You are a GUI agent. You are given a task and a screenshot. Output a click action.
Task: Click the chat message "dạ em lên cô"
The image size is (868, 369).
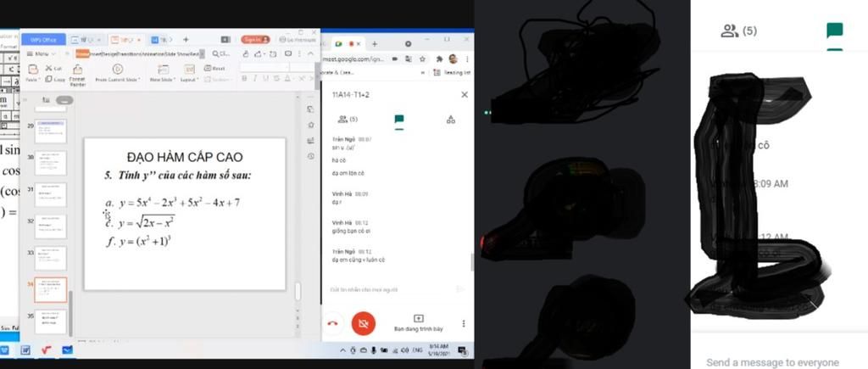pyautogui.click(x=348, y=173)
